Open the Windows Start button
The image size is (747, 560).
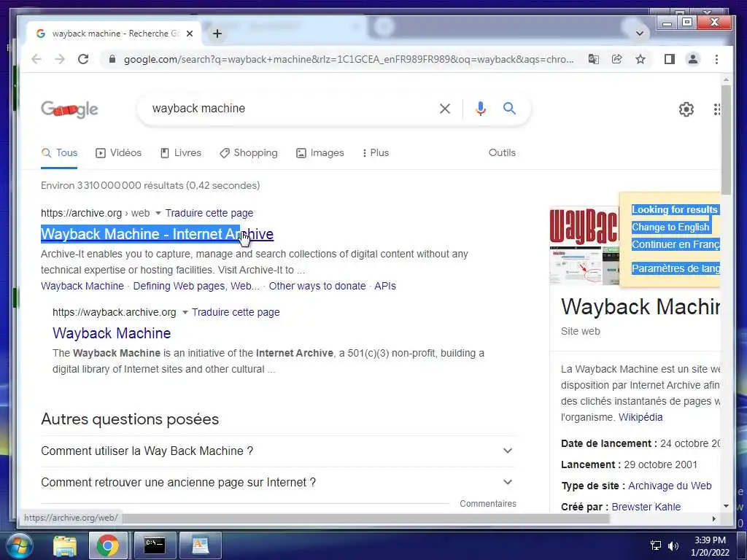point(18,545)
